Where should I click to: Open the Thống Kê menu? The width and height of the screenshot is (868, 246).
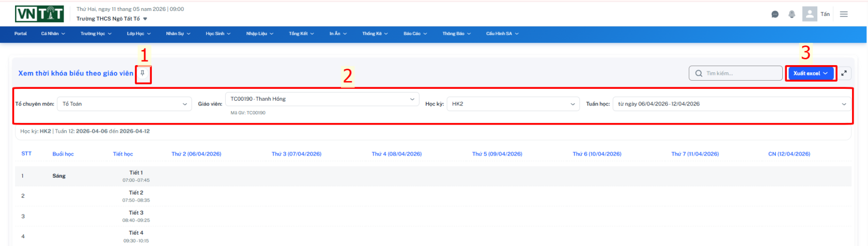click(375, 34)
